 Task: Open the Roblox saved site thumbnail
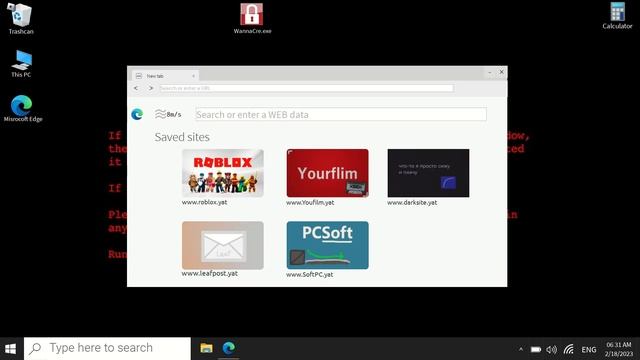coord(223,173)
